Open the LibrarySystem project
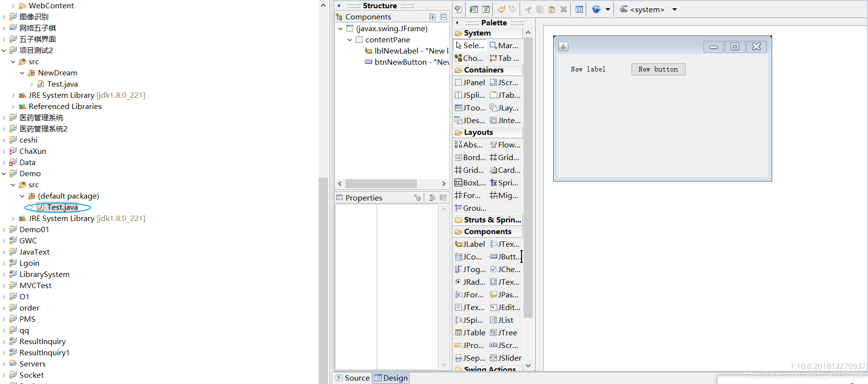 (x=44, y=274)
